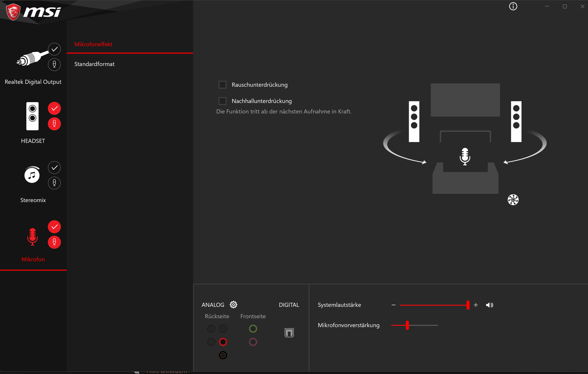Click the ANALOG settings gear icon
588x374 pixels.
click(234, 305)
